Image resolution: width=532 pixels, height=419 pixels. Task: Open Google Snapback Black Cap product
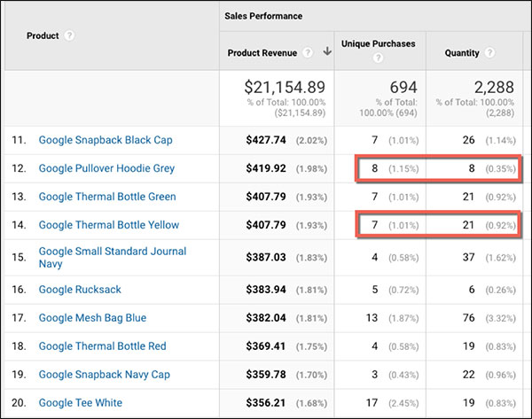click(x=106, y=140)
